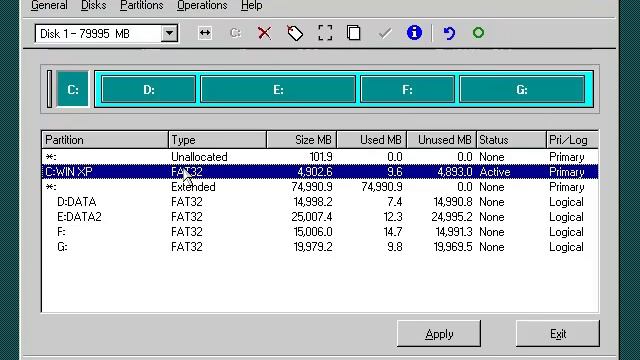640x360 pixels.
Task: Click the Resize/Move partition arrow icon
Action: (205, 33)
